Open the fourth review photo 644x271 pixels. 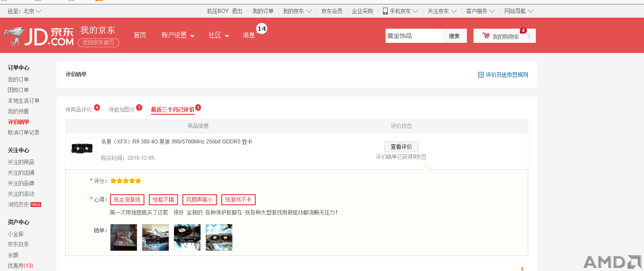tap(219, 237)
